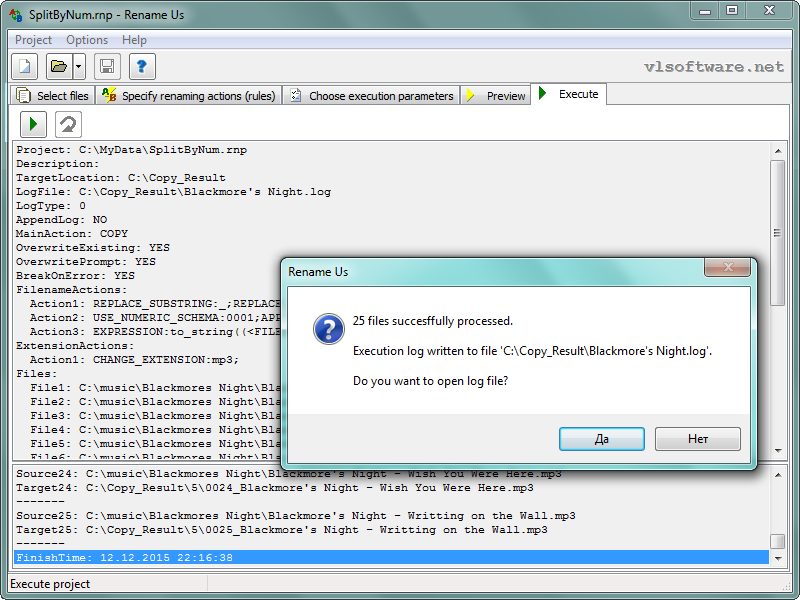Click the Project: C:\MyData\SplitByNum.rnp line
The image size is (800, 600).
click(x=132, y=150)
